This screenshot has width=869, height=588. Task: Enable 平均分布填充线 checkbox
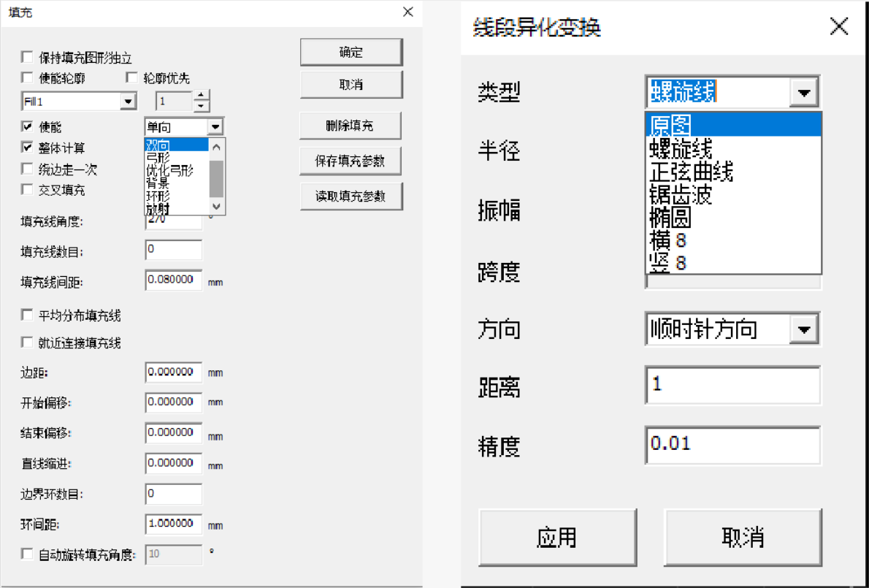pyautogui.click(x=26, y=316)
